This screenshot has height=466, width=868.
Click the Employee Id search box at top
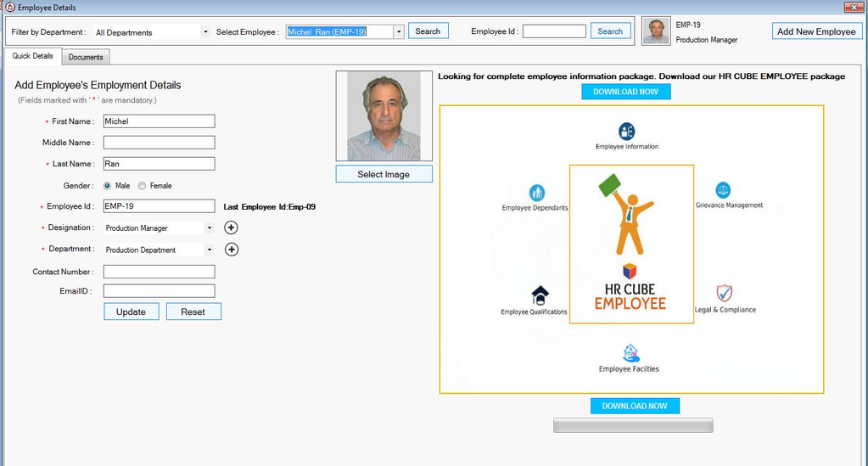click(554, 31)
